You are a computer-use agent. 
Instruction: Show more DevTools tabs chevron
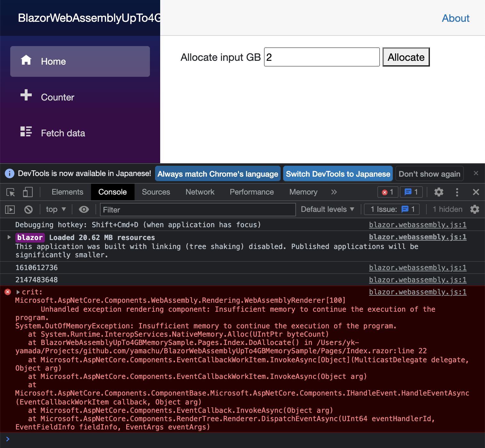tap(334, 192)
